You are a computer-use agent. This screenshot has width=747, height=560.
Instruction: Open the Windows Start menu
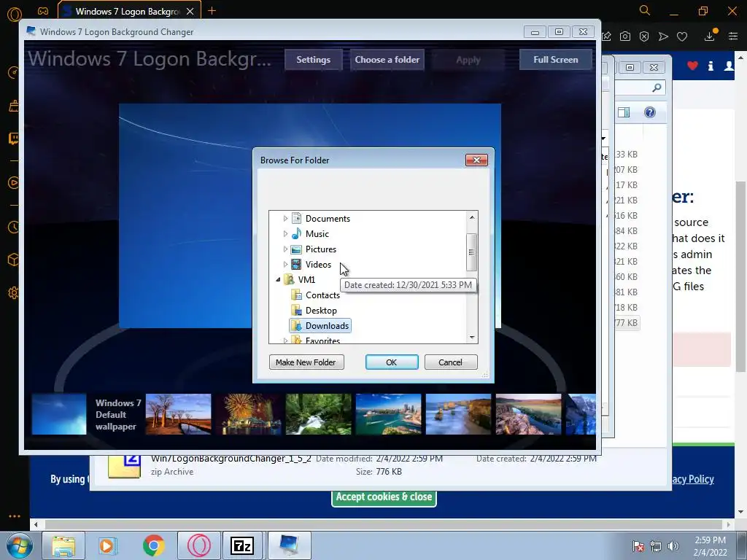[19, 545]
